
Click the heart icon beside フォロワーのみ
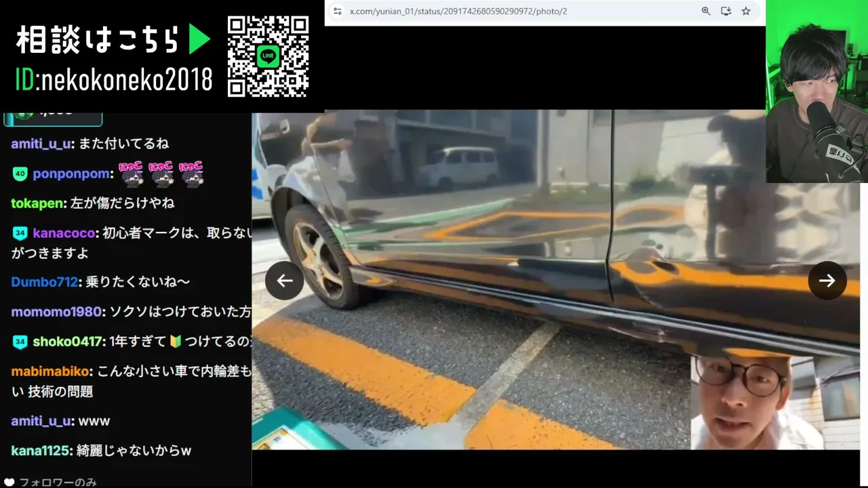click(x=9, y=483)
